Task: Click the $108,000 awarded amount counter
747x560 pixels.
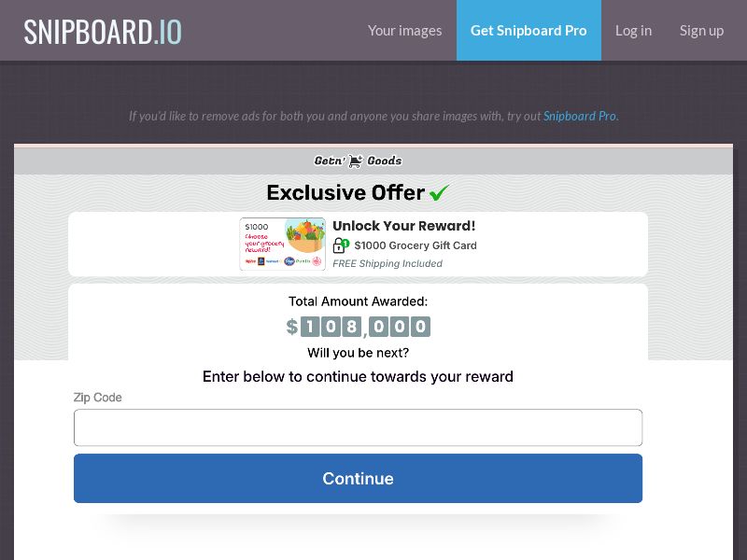Action: (x=359, y=327)
